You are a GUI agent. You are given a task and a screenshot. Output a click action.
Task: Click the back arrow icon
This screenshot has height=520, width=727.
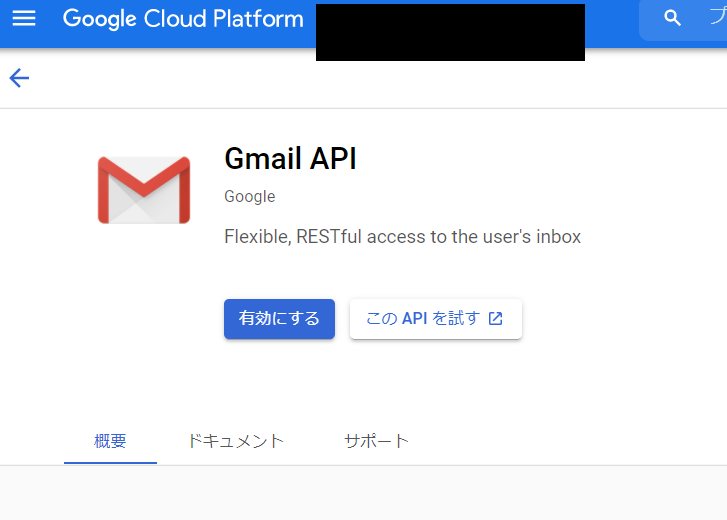(19, 78)
